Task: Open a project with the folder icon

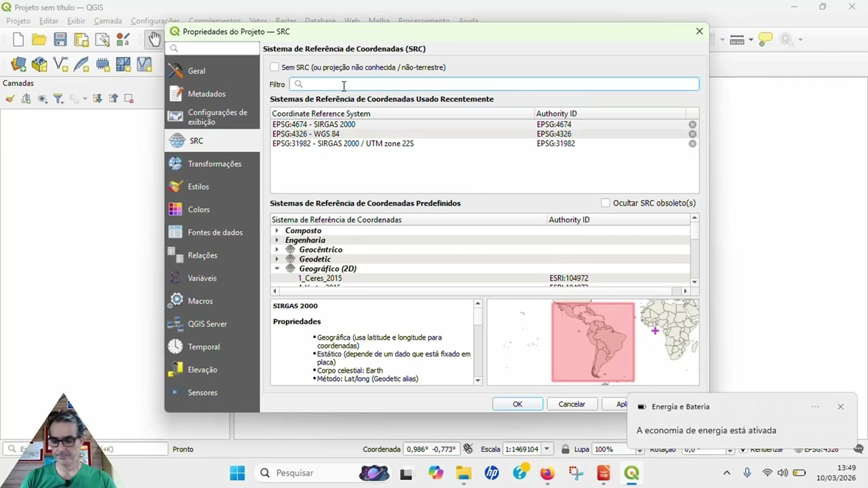Action: [x=39, y=40]
